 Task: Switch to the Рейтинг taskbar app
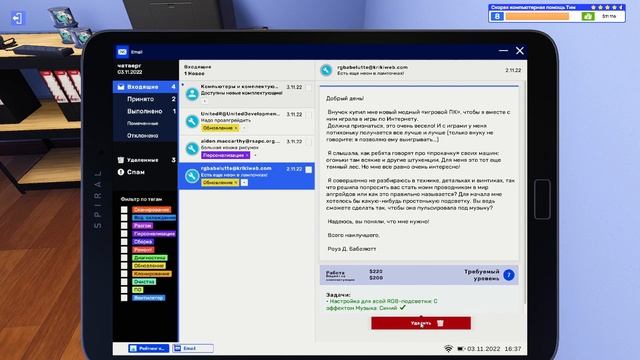coord(149,349)
